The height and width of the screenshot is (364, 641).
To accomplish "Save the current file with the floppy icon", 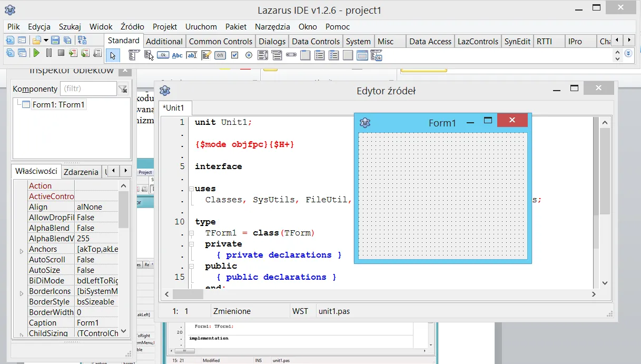I will (x=55, y=40).
